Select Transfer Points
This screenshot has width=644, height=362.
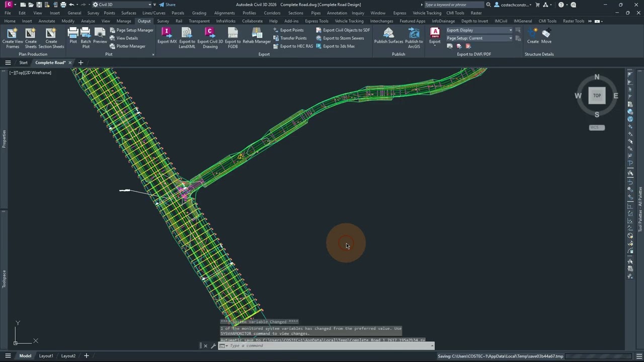(290, 38)
